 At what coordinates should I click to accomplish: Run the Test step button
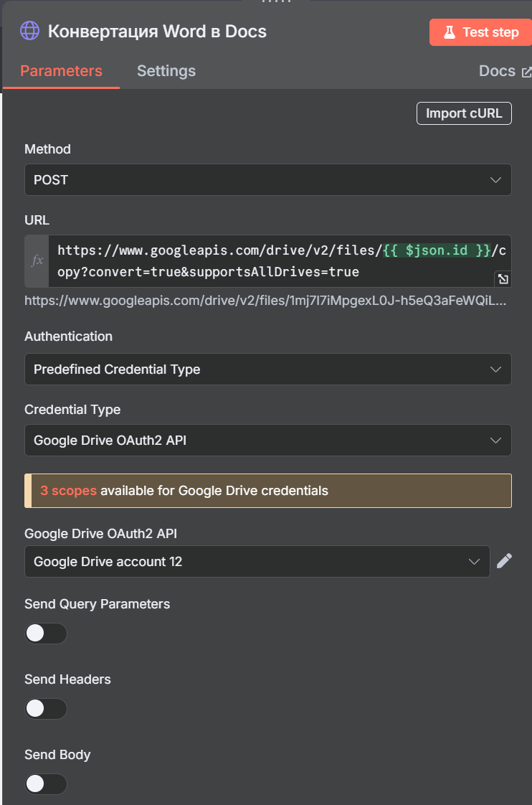pos(480,32)
